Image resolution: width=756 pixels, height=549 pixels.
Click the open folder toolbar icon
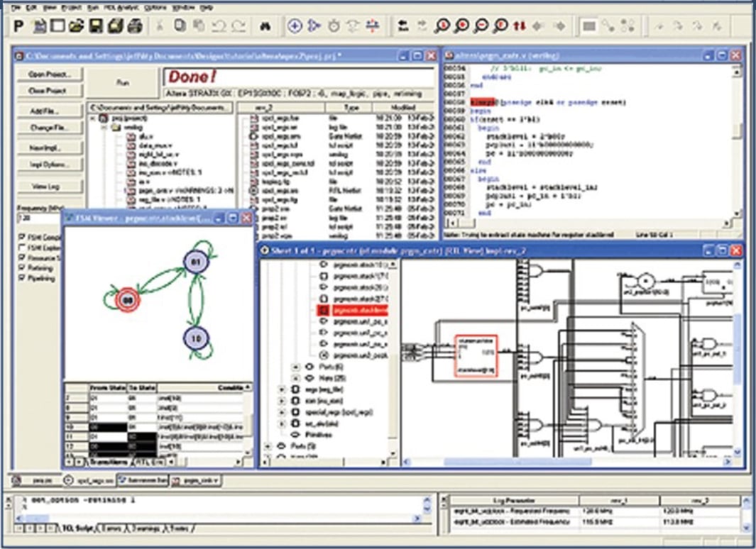point(76,26)
